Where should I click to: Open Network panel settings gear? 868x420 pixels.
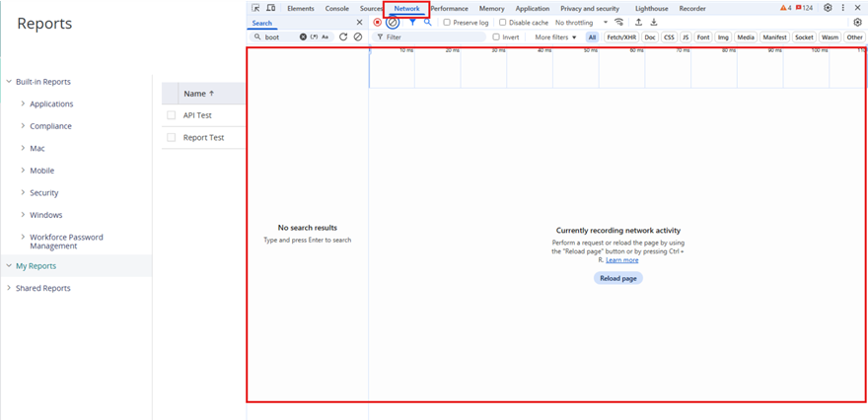[857, 23]
